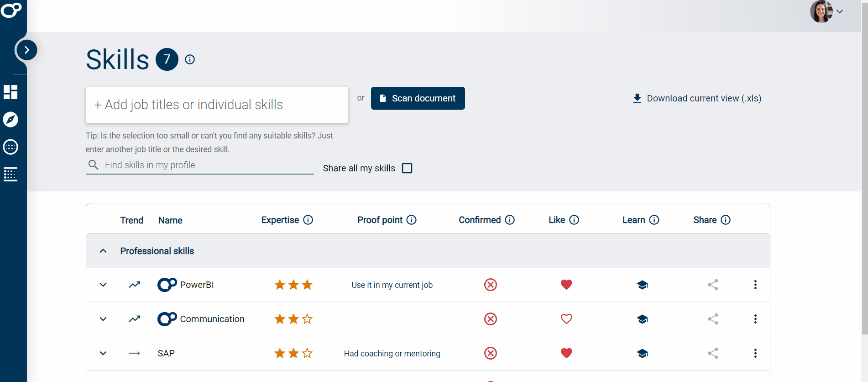Open the user profile dropdown menu
Viewport: 868px width, 382px height.
[x=826, y=11]
